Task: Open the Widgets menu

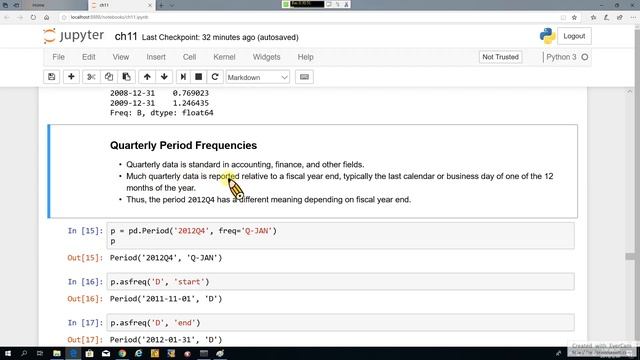Action: pyautogui.click(x=267, y=57)
